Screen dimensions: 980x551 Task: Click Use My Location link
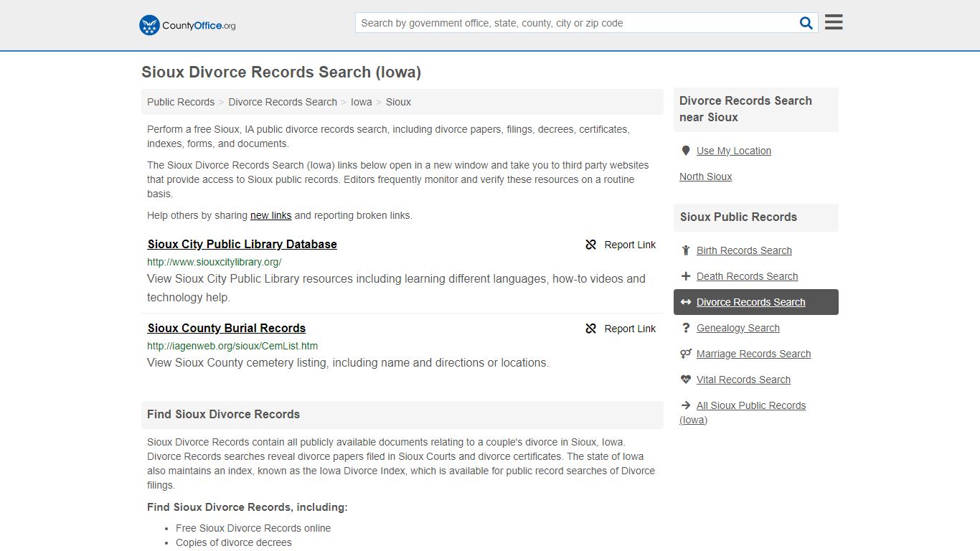(734, 151)
